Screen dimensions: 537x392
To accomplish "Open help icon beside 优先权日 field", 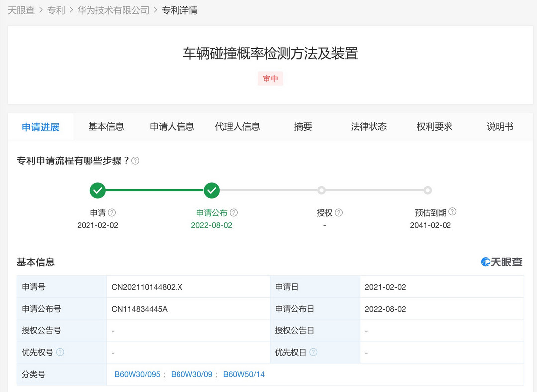I will (314, 352).
